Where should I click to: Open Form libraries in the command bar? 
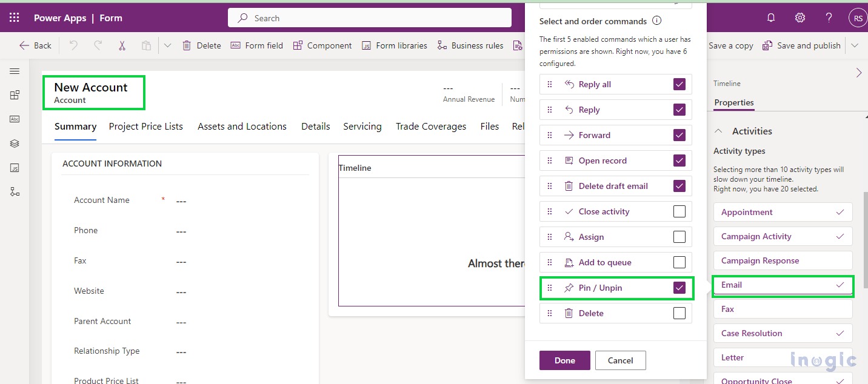(395, 45)
